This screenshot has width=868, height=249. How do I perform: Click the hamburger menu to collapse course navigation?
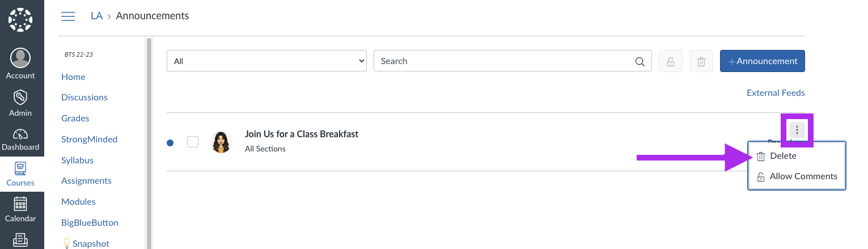click(68, 16)
